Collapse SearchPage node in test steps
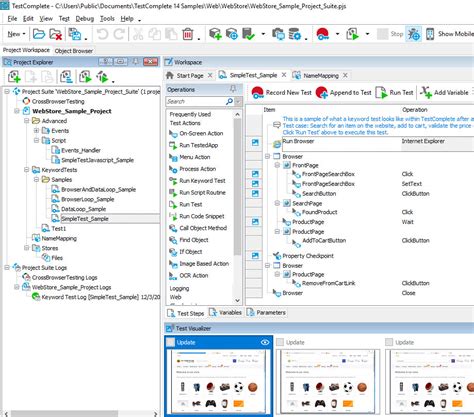 (277, 203)
